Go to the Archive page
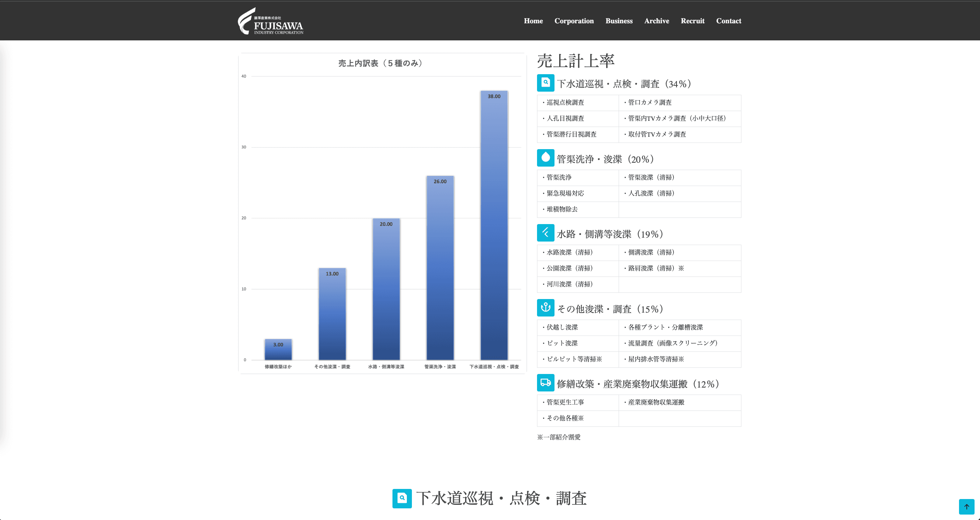The width and height of the screenshot is (980, 520). click(x=657, y=21)
